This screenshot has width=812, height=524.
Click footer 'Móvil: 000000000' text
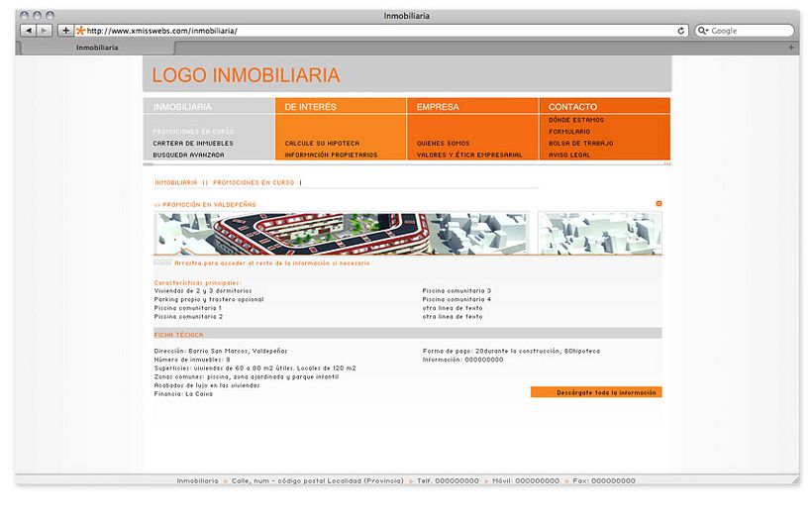[x=526, y=480]
